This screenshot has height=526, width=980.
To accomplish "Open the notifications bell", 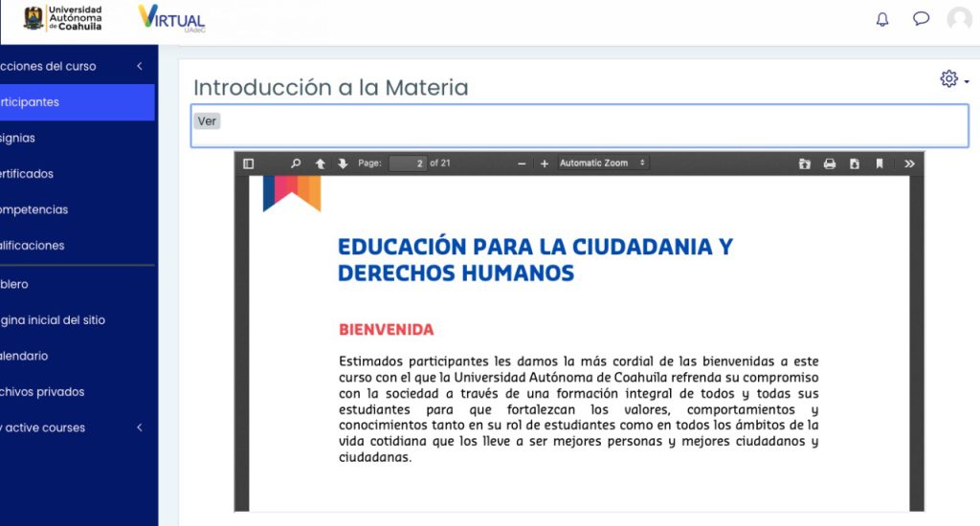I will (x=882, y=19).
